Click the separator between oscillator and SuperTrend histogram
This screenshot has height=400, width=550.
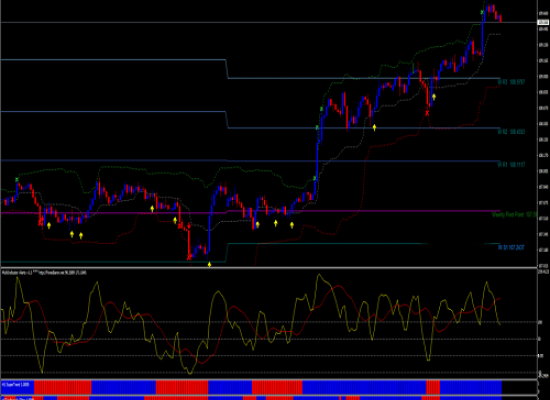click(x=269, y=379)
